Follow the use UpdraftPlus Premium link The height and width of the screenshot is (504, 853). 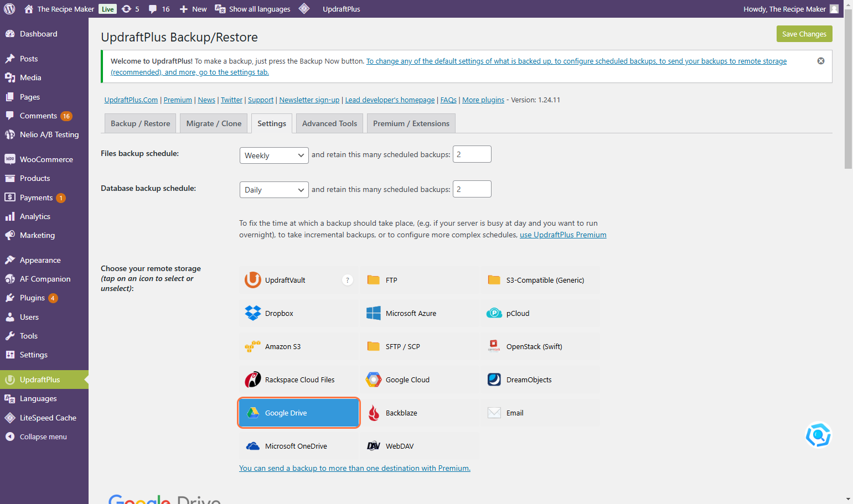563,235
